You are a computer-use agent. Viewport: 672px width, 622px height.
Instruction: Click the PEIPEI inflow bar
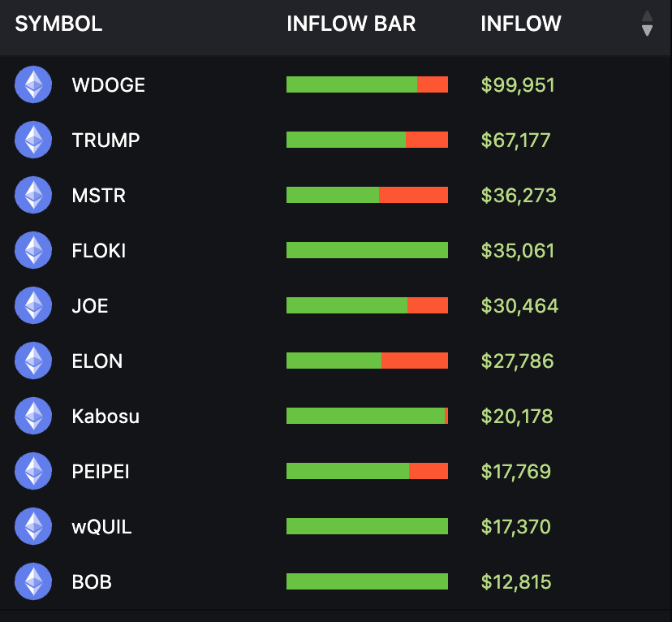[x=368, y=471]
